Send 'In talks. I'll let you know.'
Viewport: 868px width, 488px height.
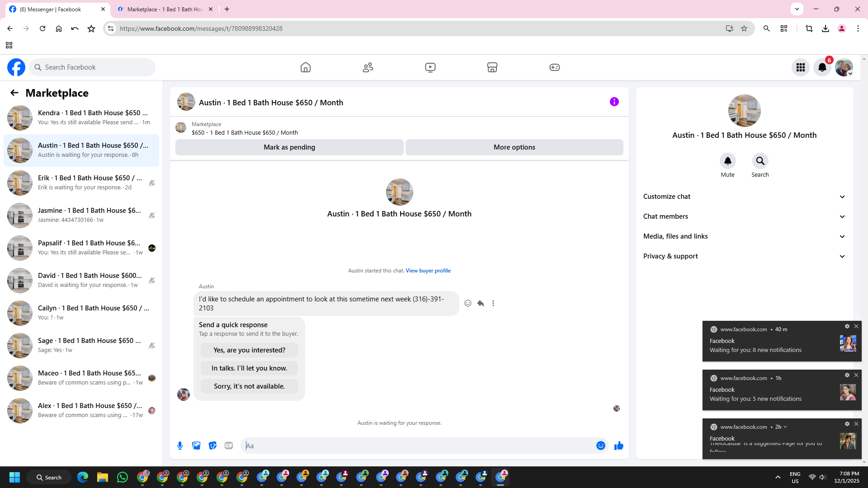point(249,368)
